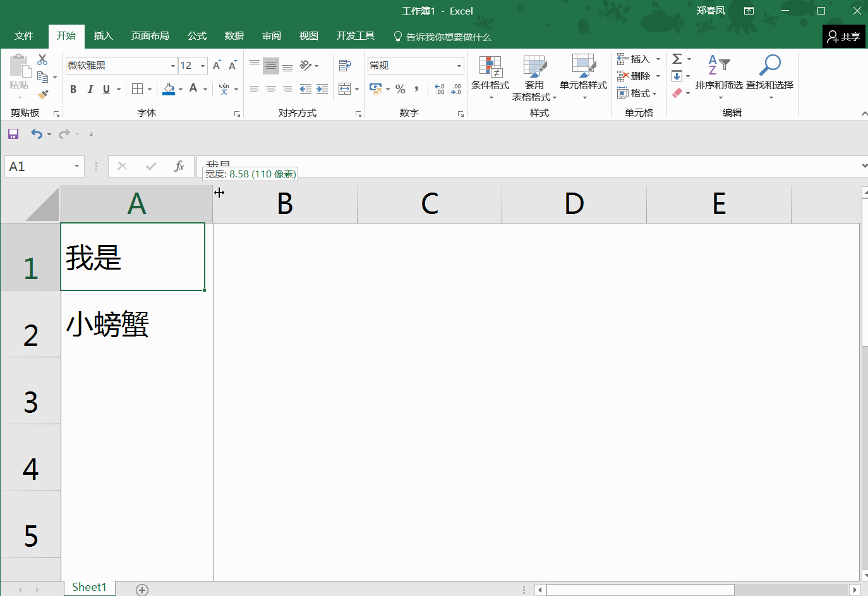Click the Borders icon

(x=137, y=89)
